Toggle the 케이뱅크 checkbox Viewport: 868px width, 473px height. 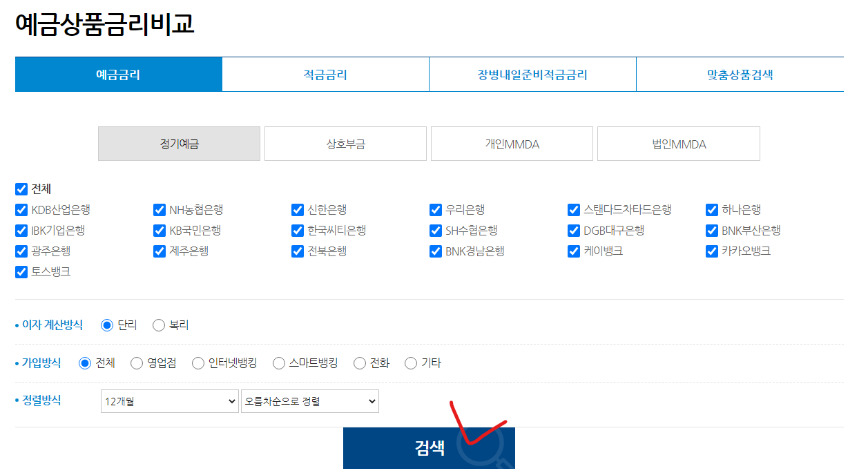574,251
